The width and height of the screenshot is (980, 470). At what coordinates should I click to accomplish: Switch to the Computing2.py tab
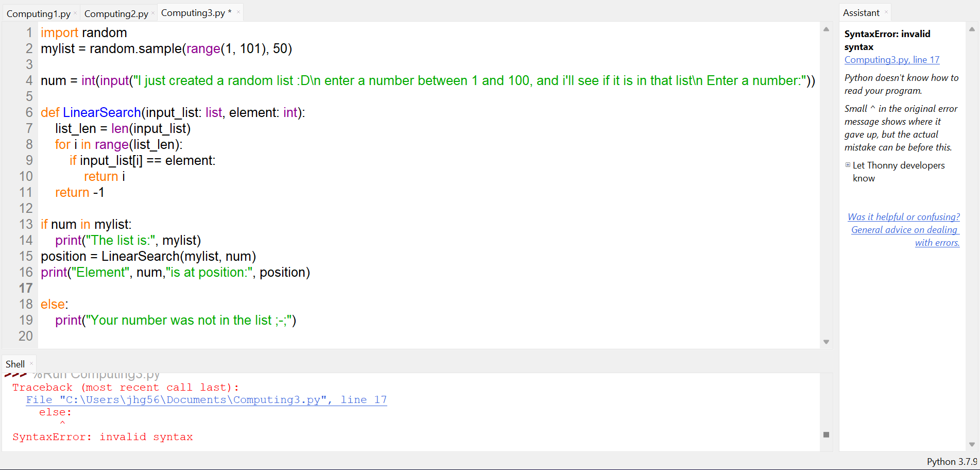click(116, 13)
